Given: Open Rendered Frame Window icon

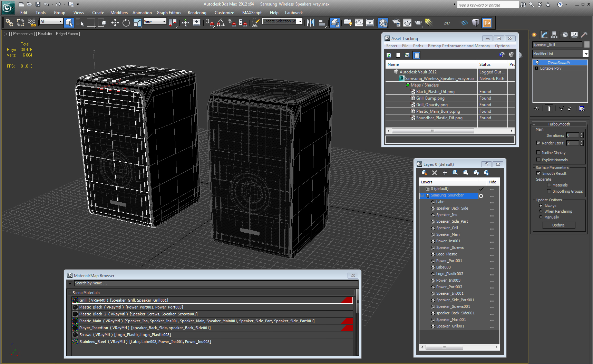Looking at the screenshot, I should (x=407, y=23).
